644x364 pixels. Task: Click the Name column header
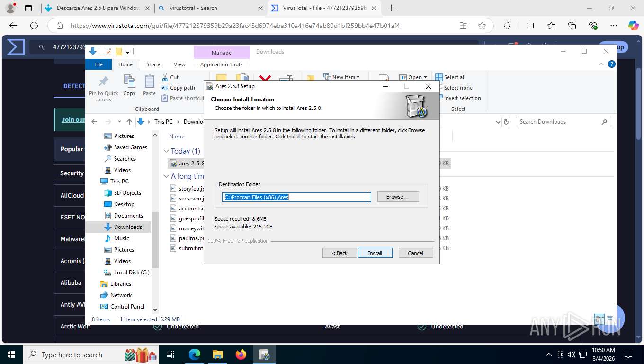click(177, 136)
